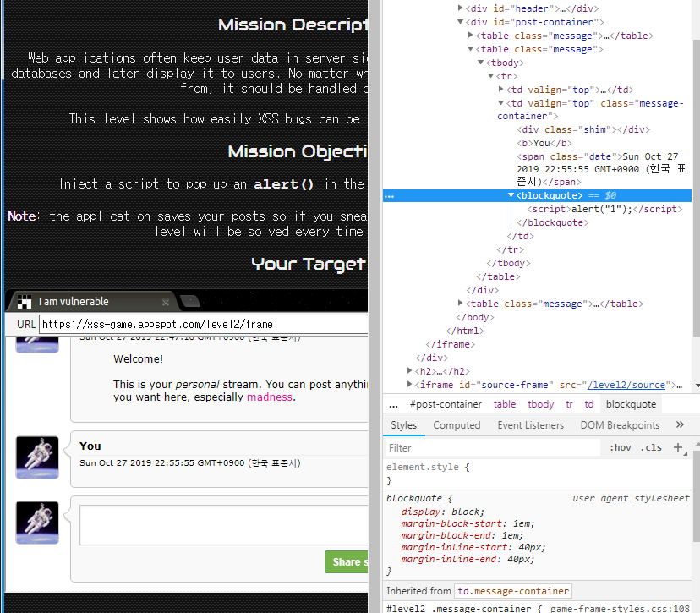
Task: Collapse the tr node
Action: (490, 76)
